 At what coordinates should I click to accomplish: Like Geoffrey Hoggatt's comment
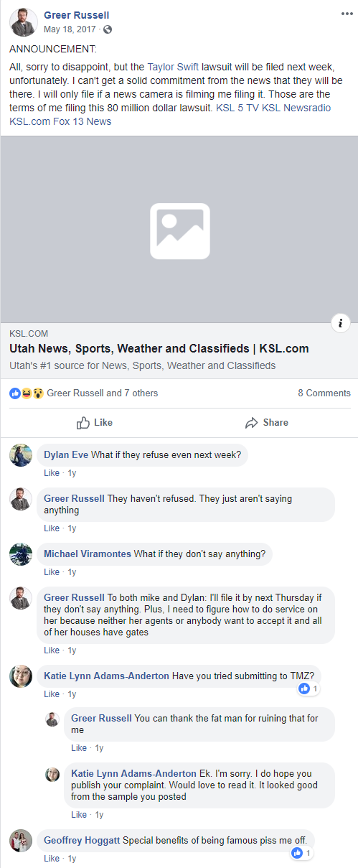pyautogui.click(x=52, y=858)
